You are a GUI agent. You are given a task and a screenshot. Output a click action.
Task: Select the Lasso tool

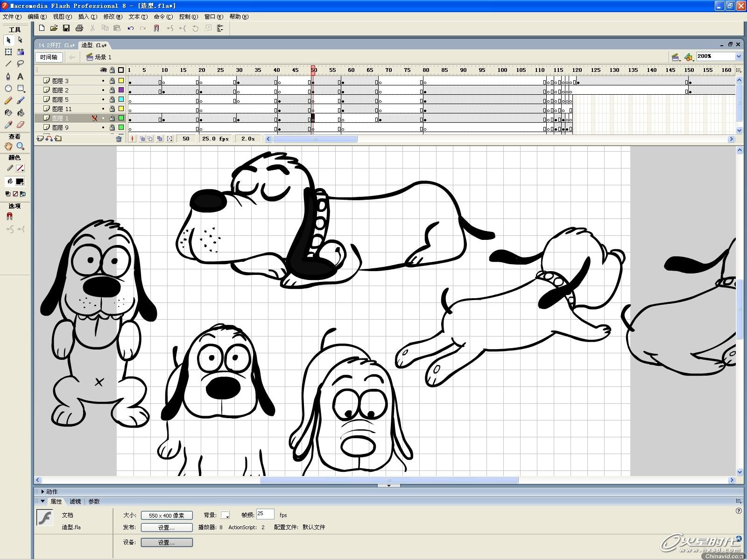(21, 64)
